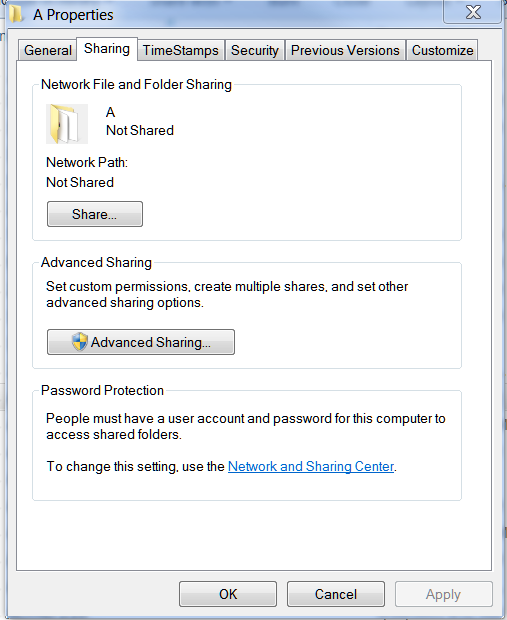Image resolution: width=507 pixels, height=620 pixels.
Task: Click the Network Path label text
Action: pyautogui.click(x=87, y=162)
